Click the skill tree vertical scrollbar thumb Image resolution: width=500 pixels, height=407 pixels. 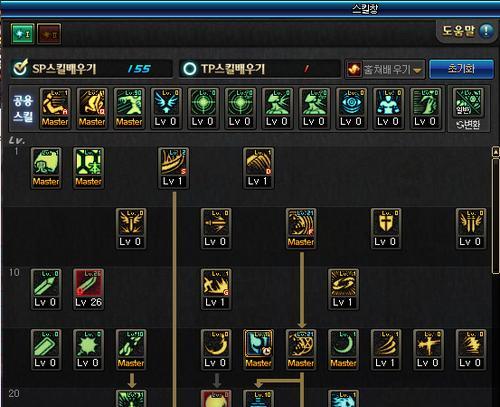(x=496, y=215)
